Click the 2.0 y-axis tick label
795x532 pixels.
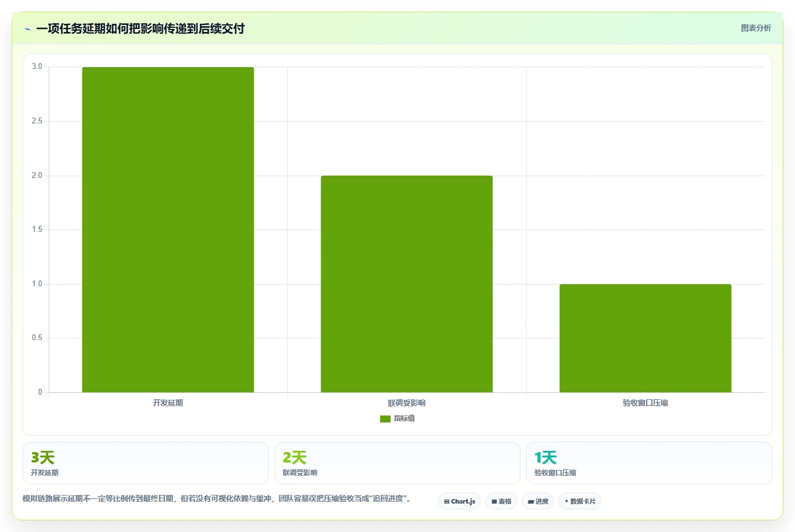pos(37,176)
